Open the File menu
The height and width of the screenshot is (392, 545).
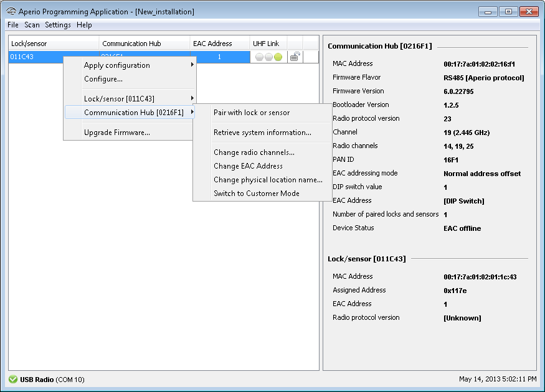coord(13,25)
